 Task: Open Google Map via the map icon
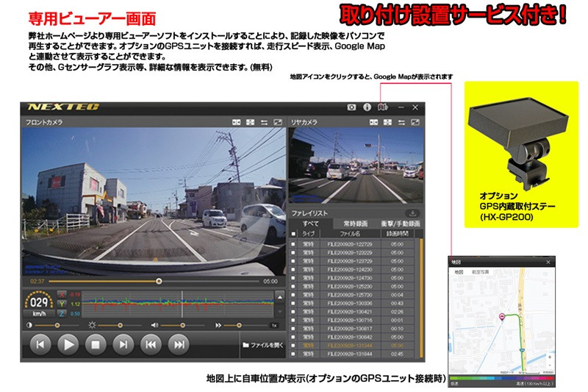pyautogui.click(x=382, y=107)
